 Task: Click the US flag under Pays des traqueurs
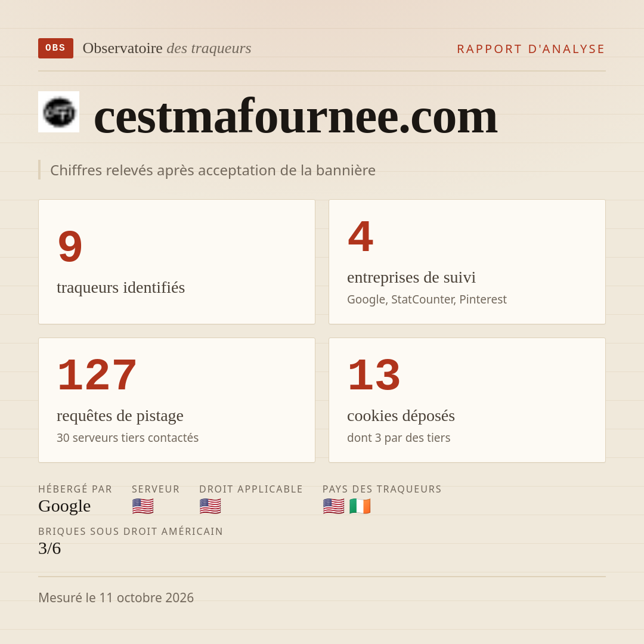coord(333,506)
